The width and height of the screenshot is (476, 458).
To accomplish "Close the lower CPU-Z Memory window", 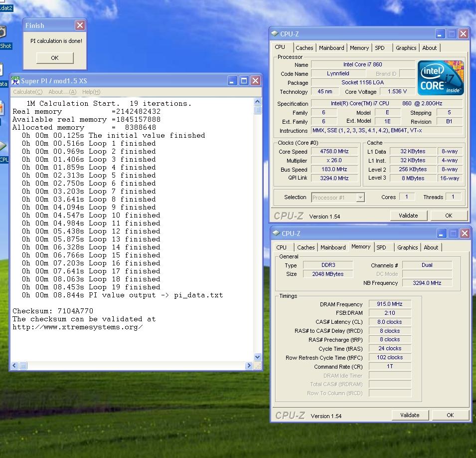I will (465, 233).
